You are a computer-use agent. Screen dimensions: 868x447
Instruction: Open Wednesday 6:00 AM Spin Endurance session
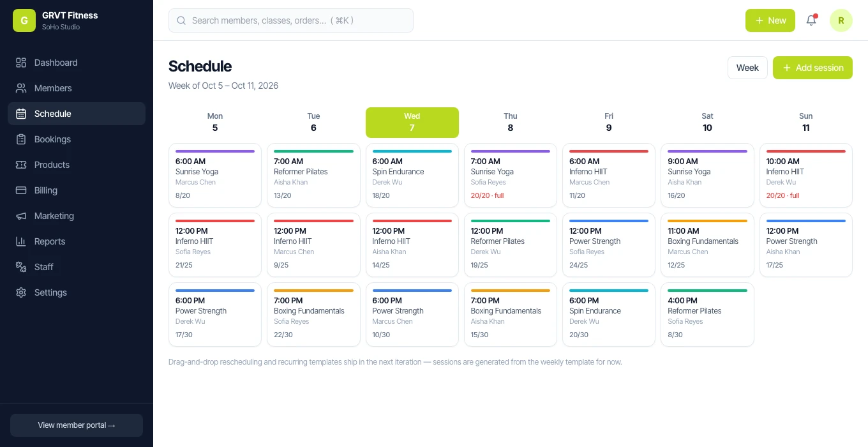click(412, 176)
